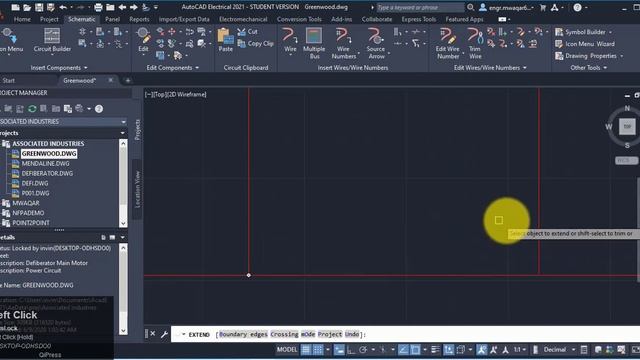Toggle annotation visibility in status bar
Image resolution: width=640 pixels, height=360 pixels.
[482, 350]
